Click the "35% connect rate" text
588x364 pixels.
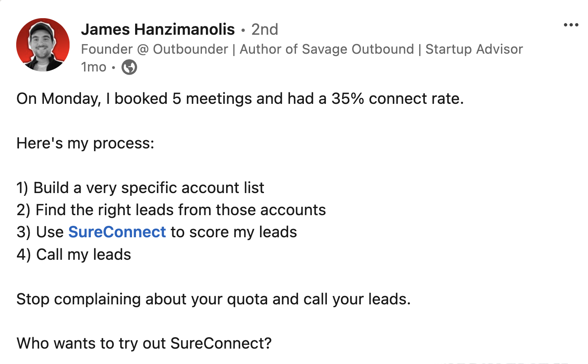tap(397, 99)
